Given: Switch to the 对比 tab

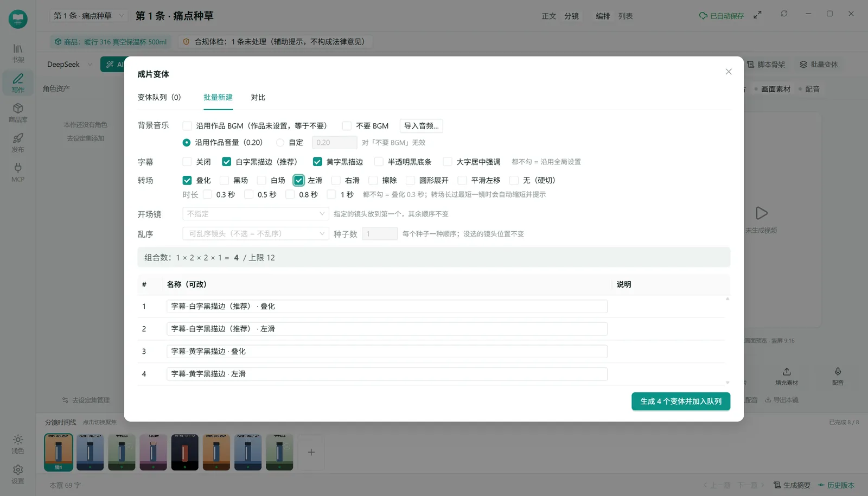Looking at the screenshot, I should coord(258,98).
